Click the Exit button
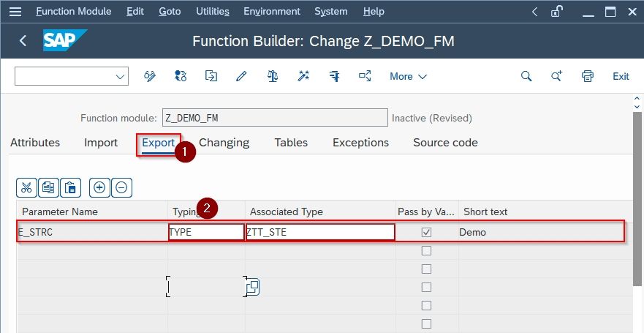The width and height of the screenshot is (644, 333). pyautogui.click(x=621, y=76)
